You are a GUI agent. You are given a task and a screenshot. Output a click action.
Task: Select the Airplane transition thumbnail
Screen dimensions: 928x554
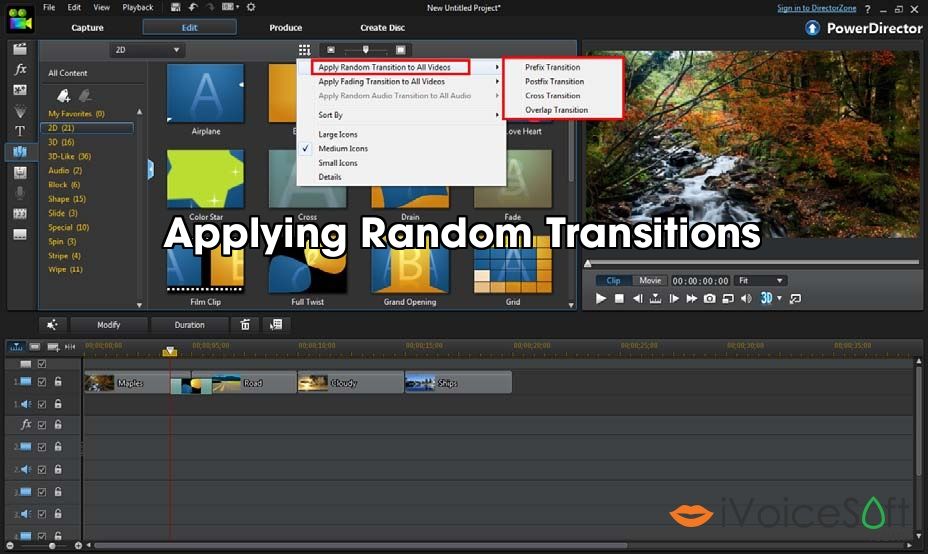(205, 93)
